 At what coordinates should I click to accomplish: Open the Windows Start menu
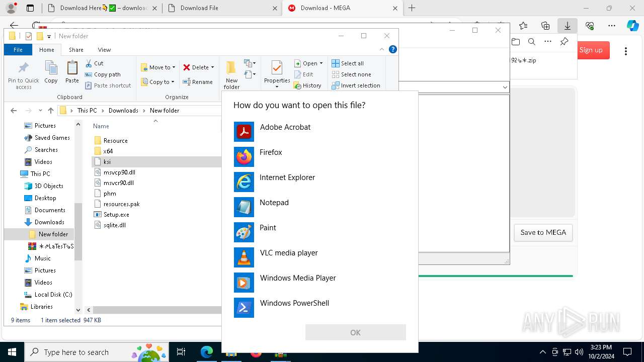[x=12, y=352]
